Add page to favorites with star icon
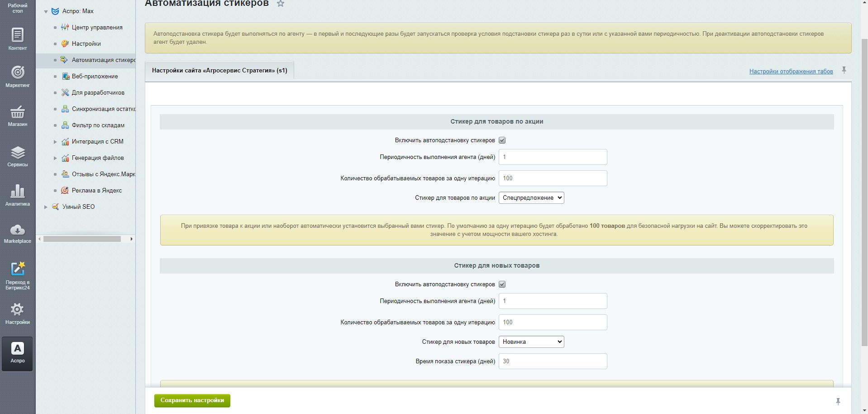The image size is (868, 414). pyautogui.click(x=281, y=4)
